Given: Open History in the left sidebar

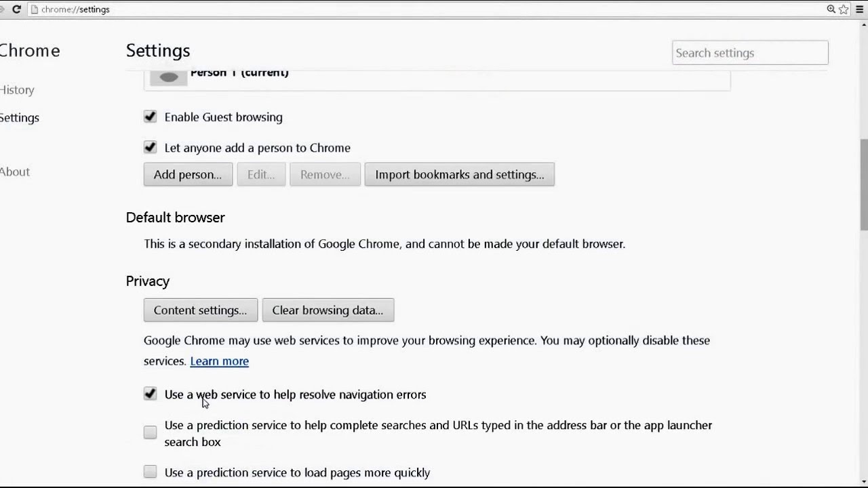Looking at the screenshot, I should (16, 90).
